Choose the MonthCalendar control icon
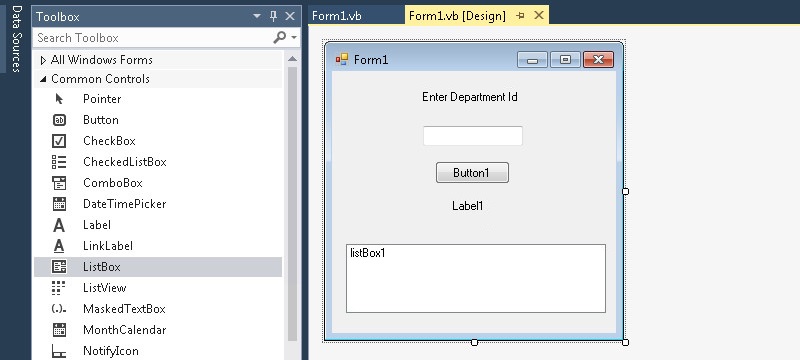 59,329
